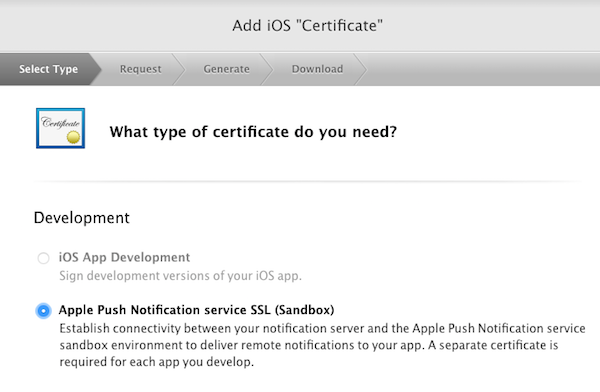Select the iOS App Development radio button
600x392 pixels.
(43, 258)
